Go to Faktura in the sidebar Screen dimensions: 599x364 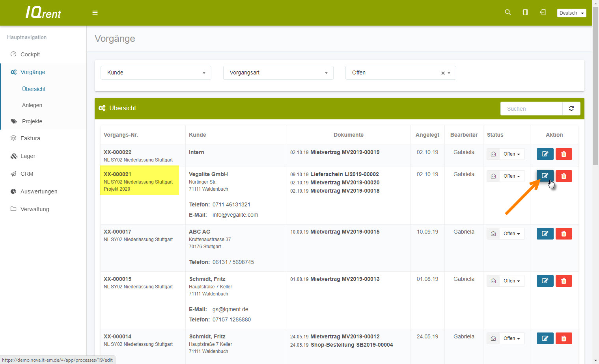[x=30, y=138]
